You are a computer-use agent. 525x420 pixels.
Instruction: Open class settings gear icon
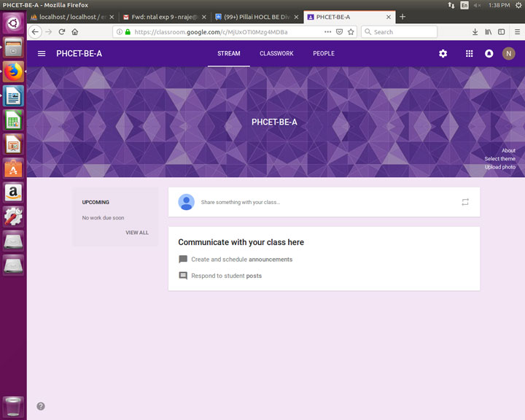pyautogui.click(x=443, y=54)
